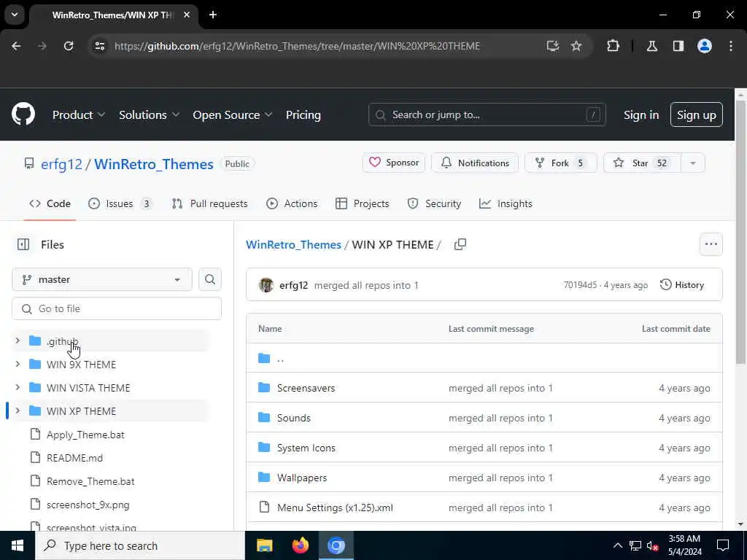Expand the WIN 9X THEME folder
The height and width of the screenshot is (560, 747).
(x=18, y=365)
